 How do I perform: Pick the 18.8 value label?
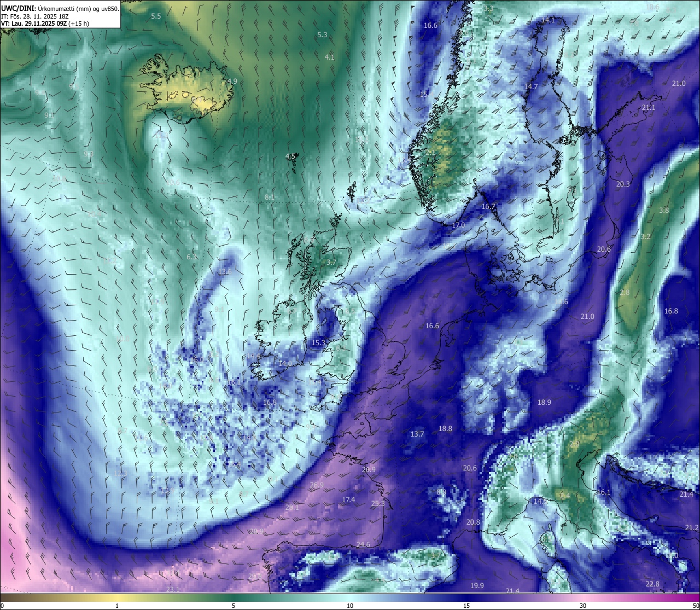[x=446, y=428]
